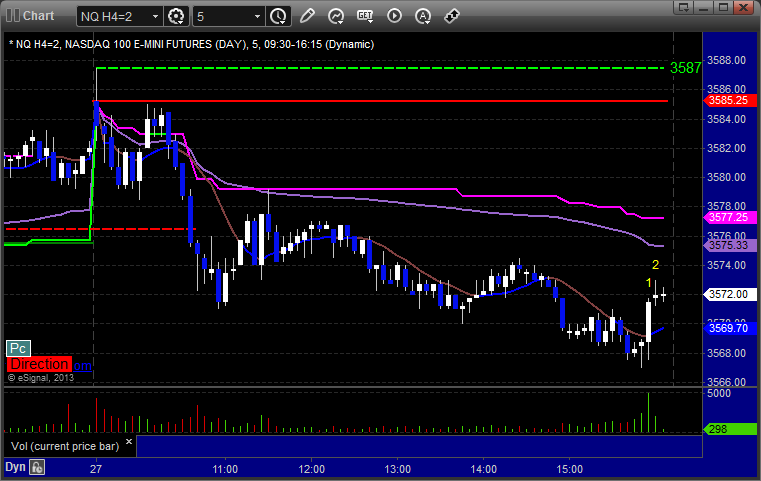Click the blue 3569.70 price marker
The height and width of the screenshot is (481, 761).
click(729, 328)
